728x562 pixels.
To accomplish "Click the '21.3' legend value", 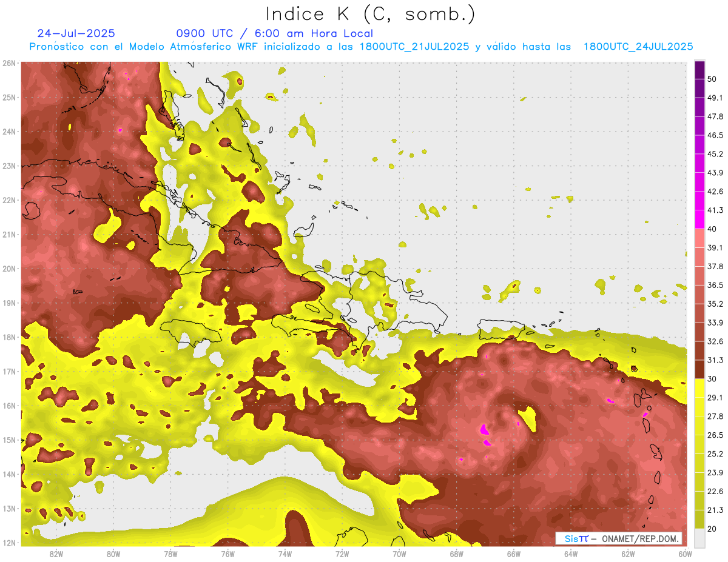I will pyautogui.click(x=715, y=510).
